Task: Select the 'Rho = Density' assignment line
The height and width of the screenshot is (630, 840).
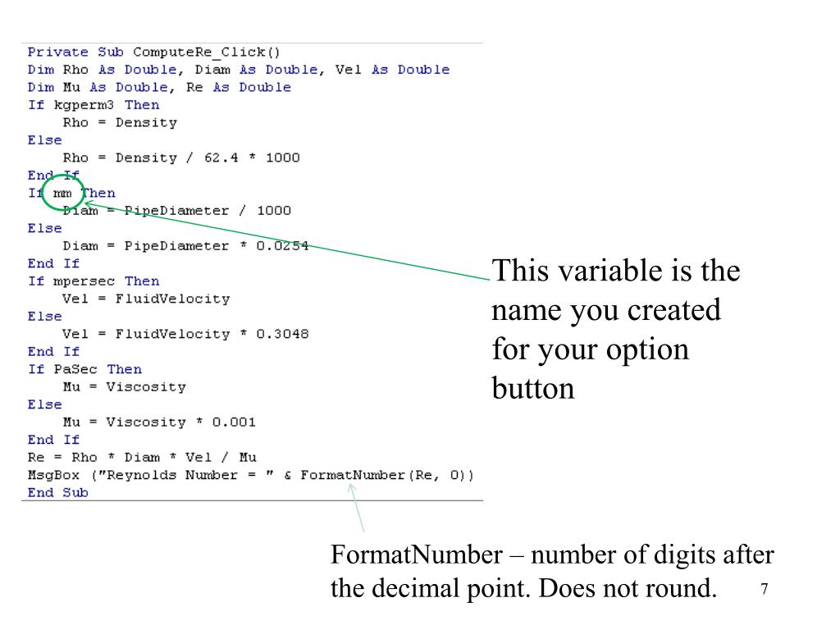Action: 120,123
